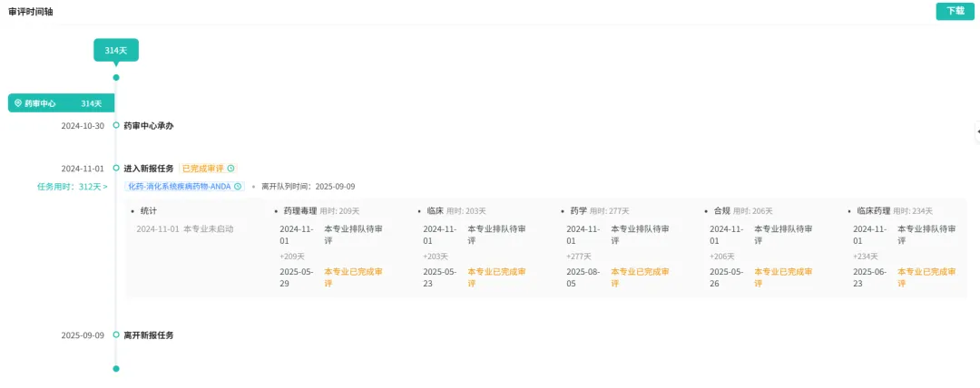The image size is (980, 388).
Task: Click the bottom end dot of the timeline
Action: coord(116,369)
